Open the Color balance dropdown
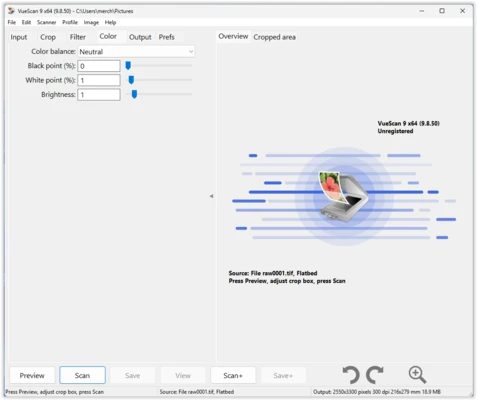The image size is (477, 400). pos(136,52)
